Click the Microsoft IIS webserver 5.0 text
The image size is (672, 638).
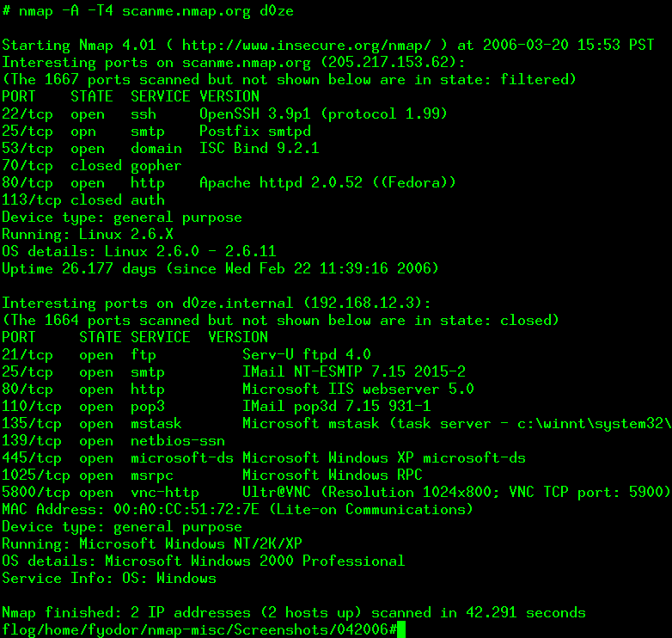click(357, 389)
